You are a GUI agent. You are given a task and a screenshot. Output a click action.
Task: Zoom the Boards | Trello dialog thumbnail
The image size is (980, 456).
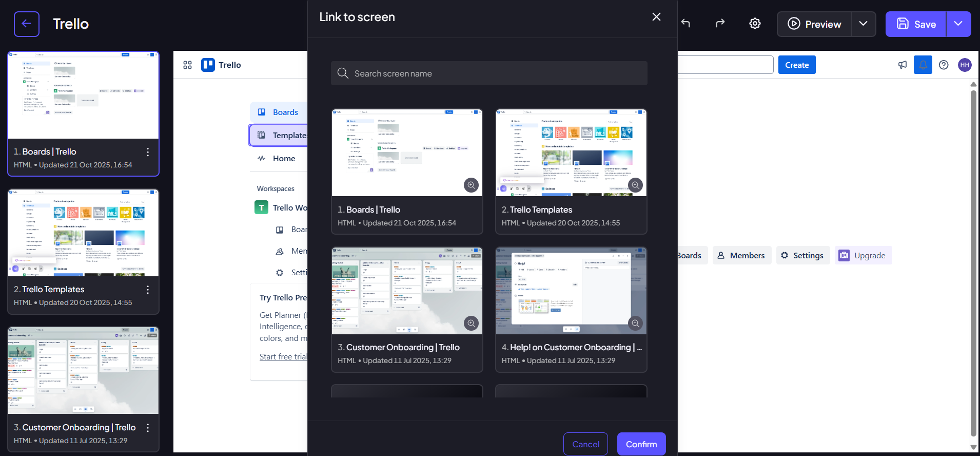(471, 185)
